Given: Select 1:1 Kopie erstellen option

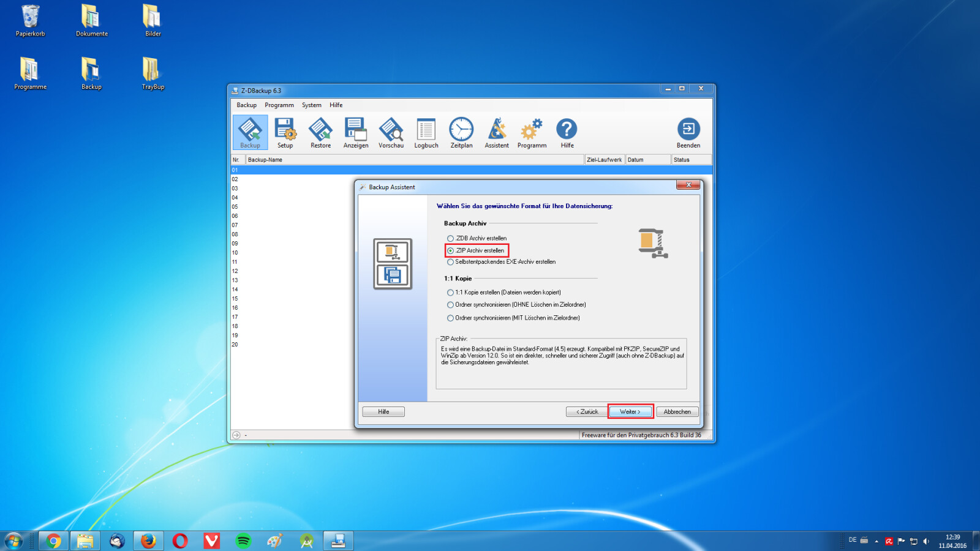Looking at the screenshot, I should 504,292.
